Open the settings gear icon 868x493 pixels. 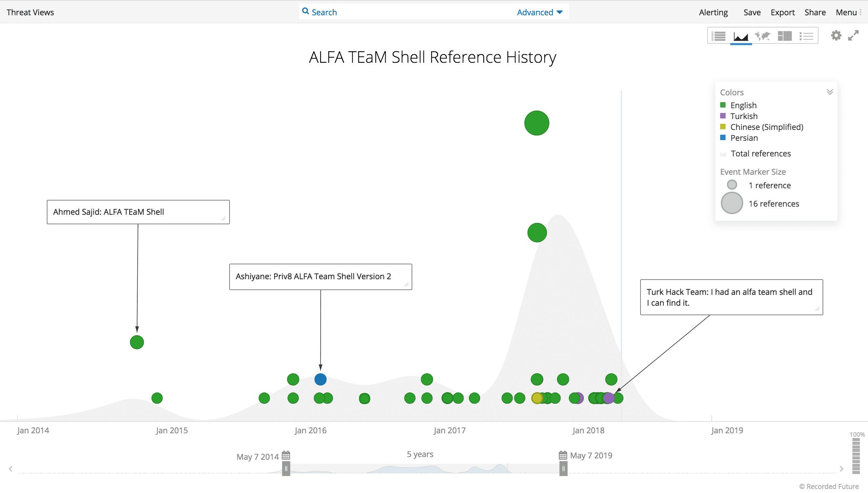click(836, 35)
